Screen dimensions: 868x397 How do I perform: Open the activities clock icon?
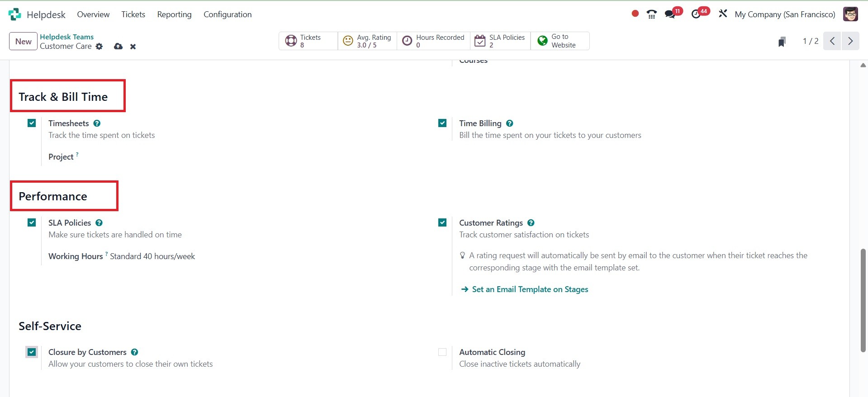pos(696,14)
